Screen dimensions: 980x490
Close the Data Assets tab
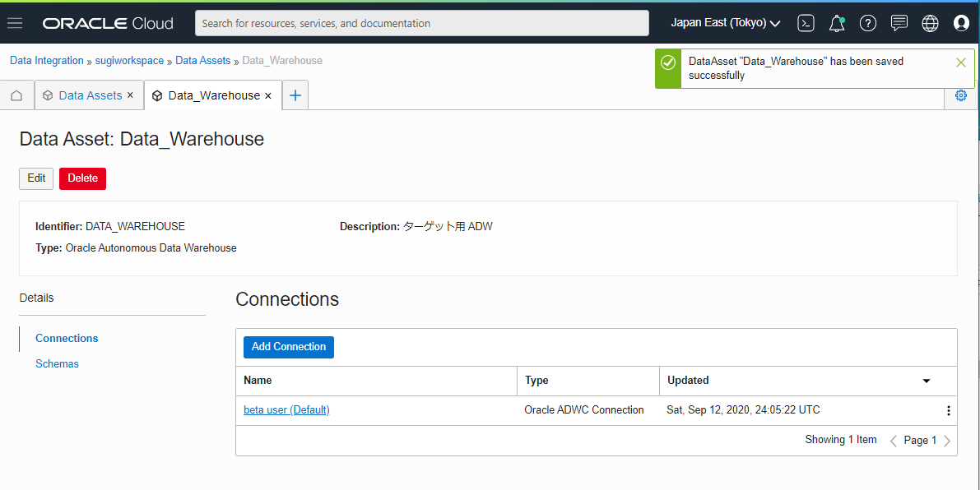coord(130,95)
